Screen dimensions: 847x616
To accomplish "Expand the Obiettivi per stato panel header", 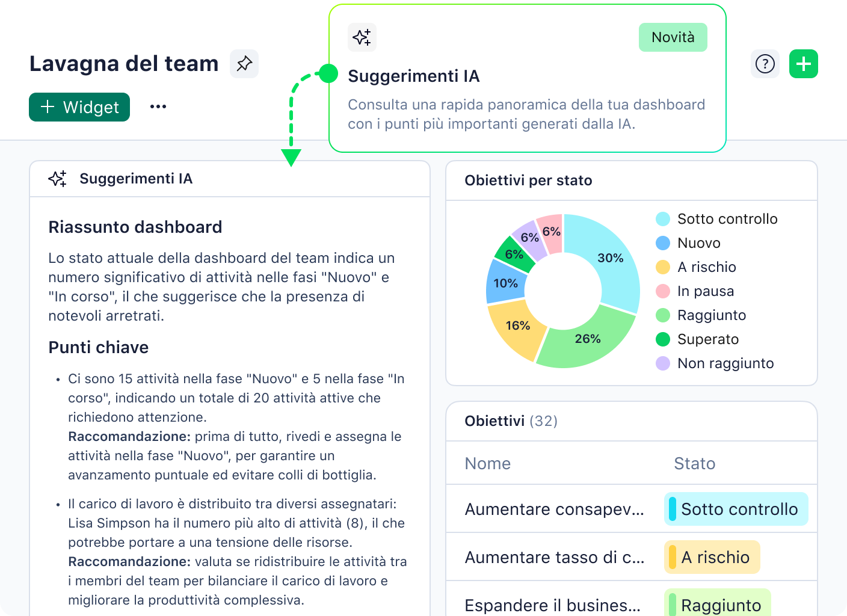I will (528, 180).
